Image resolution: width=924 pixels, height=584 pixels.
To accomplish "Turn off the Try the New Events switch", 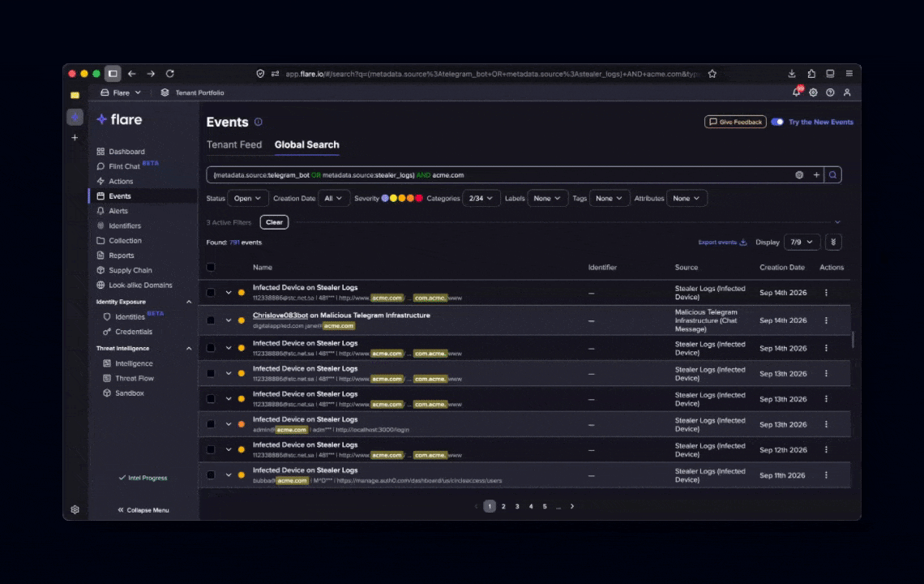I will point(777,122).
